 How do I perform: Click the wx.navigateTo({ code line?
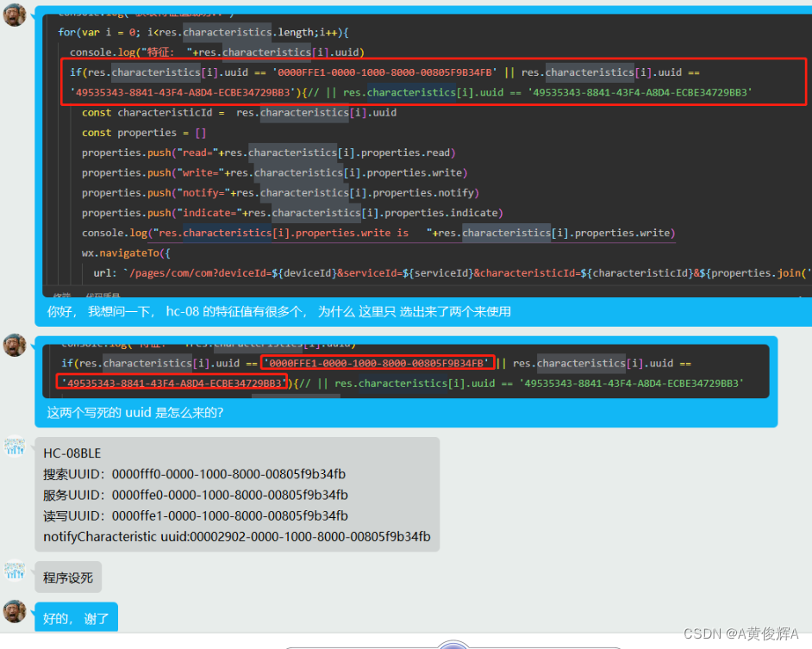coord(126,253)
